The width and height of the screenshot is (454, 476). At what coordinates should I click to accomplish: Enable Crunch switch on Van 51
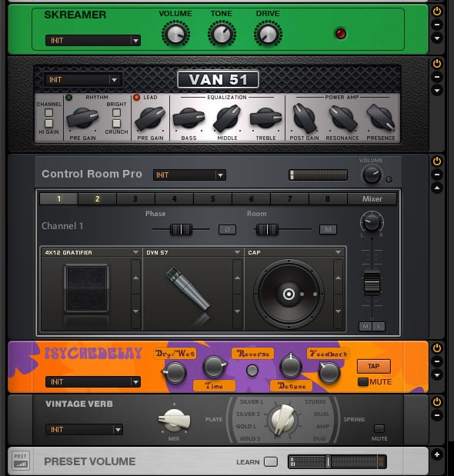coord(116,123)
